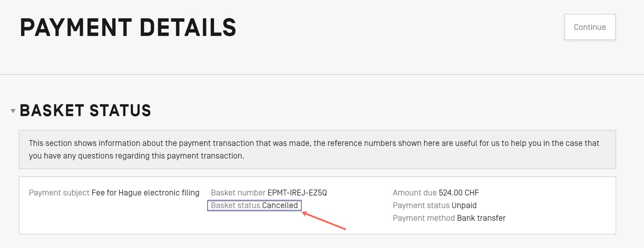The width and height of the screenshot is (644, 248).
Task: Click the Amount due label
Action: (415, 193)
